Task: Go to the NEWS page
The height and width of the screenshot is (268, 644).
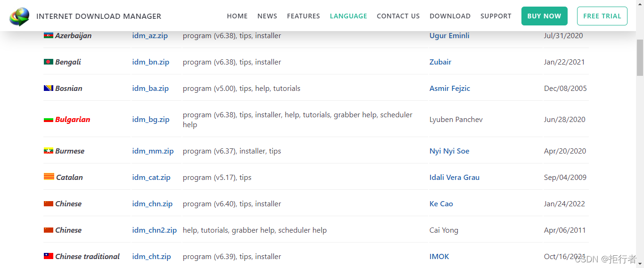Action: 267,16
